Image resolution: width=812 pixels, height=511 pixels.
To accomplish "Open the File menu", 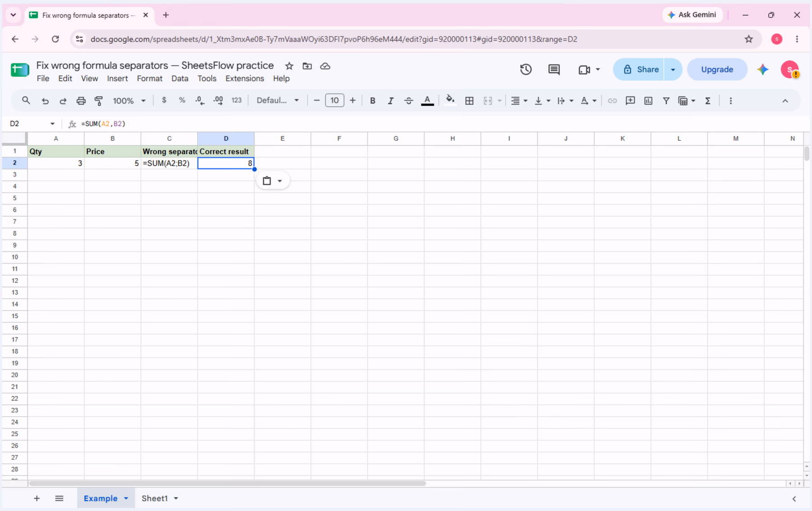I will (43, 79).
